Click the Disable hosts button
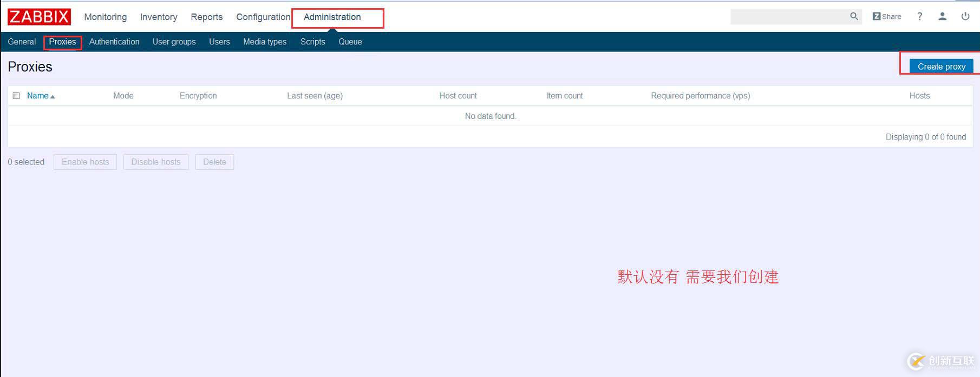This screenshot has width=980, height=377. coord(156,162)
